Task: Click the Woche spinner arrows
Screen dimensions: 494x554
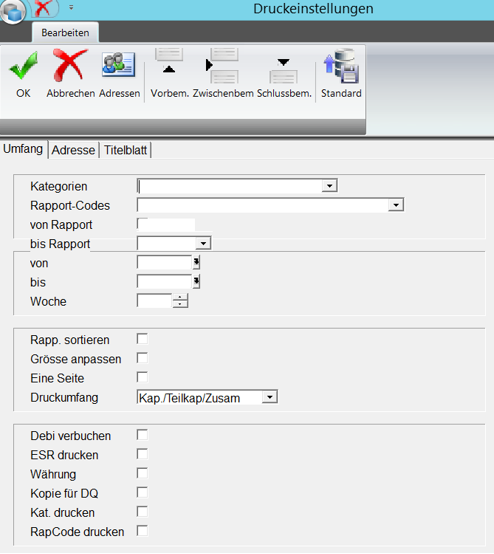Action: [180, 301]
